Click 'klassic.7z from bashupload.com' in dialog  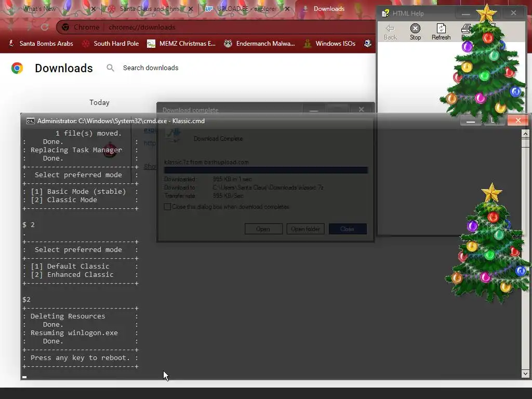[x=206, y=162]
